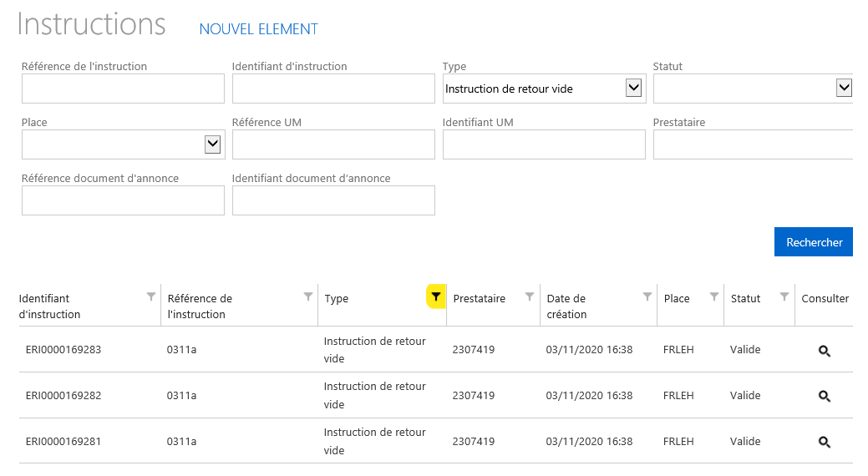Open instruction ERI0000169281 via magnifier icon

(x=825, y=443)
